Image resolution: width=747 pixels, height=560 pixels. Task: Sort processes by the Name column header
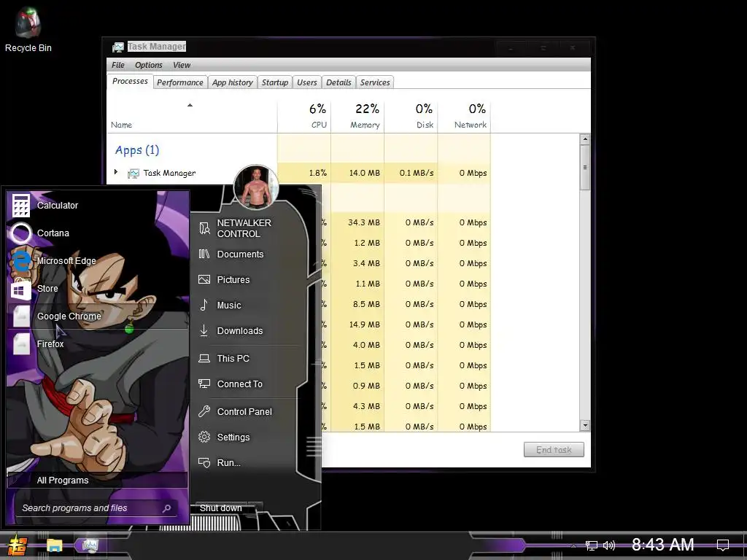(x=192, y=116)
